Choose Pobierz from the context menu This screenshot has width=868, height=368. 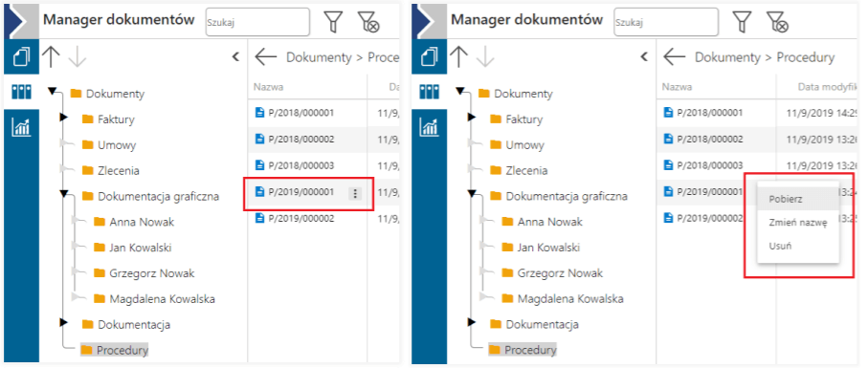[798, 200]
